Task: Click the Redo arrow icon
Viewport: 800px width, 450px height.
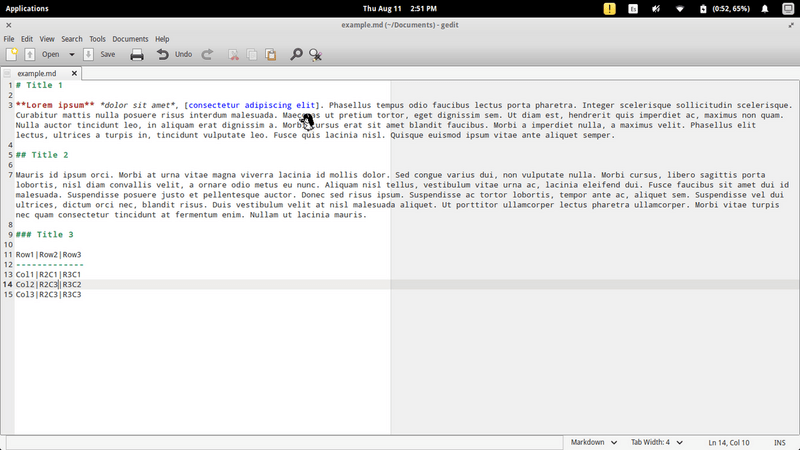Action: point(208,54)
